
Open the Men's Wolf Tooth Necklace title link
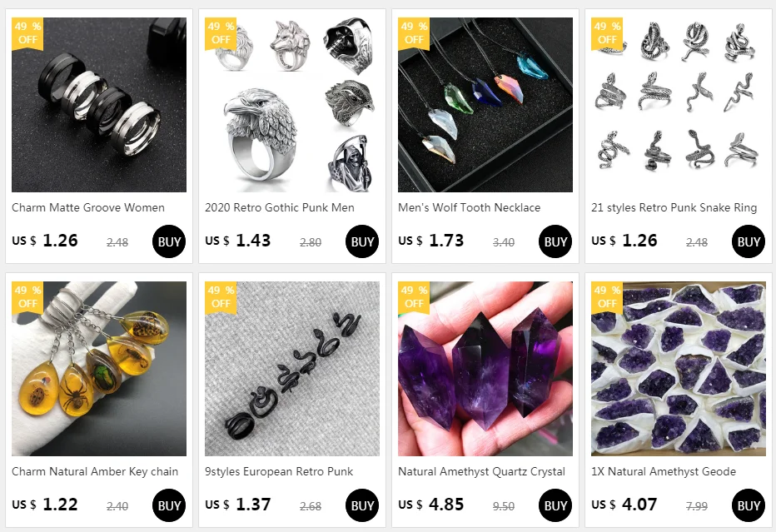(469, 208)
